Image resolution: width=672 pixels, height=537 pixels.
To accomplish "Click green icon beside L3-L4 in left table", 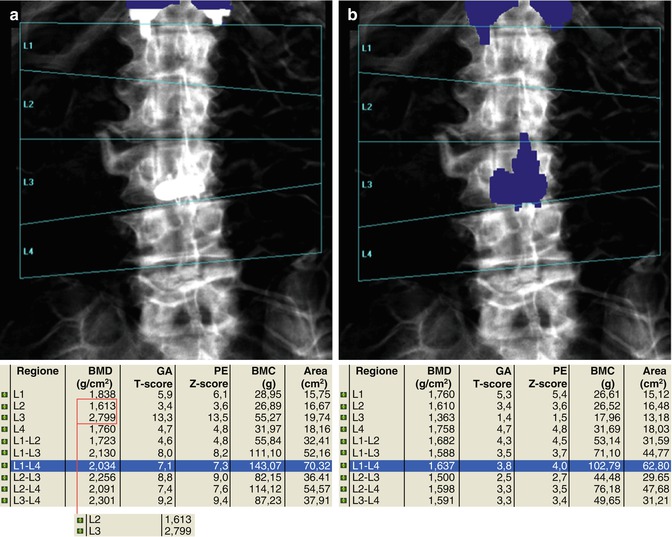I will tap(7, 500).
